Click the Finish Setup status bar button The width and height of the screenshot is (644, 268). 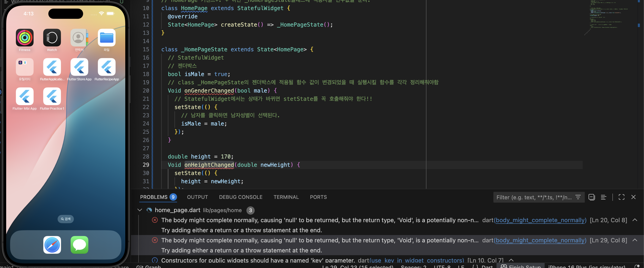(x=521, y=266)
